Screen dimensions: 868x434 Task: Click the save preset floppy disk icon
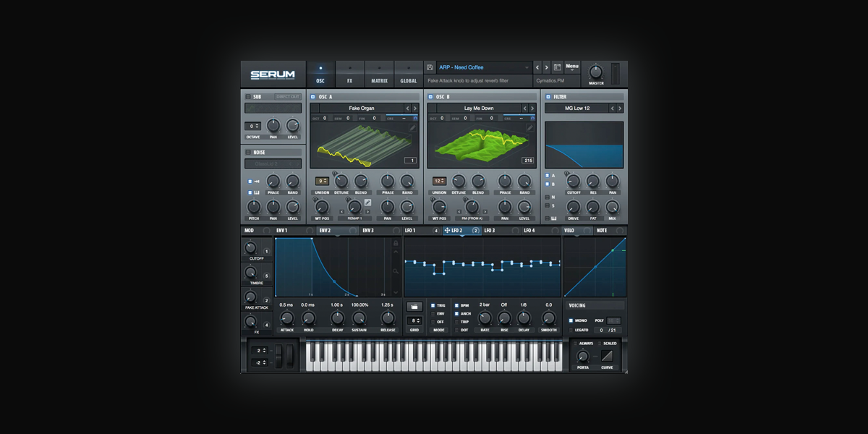tap(430, 67)
